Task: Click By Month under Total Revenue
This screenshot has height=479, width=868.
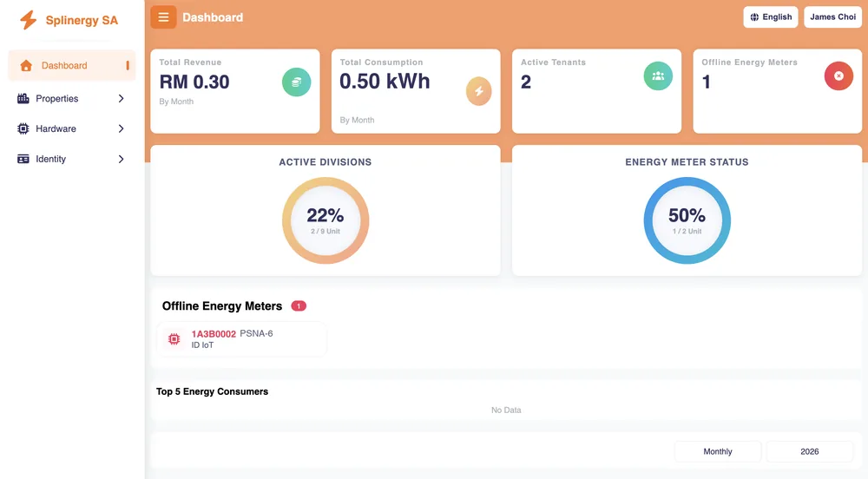Action: pyautogui.click(x=176, y=102)
